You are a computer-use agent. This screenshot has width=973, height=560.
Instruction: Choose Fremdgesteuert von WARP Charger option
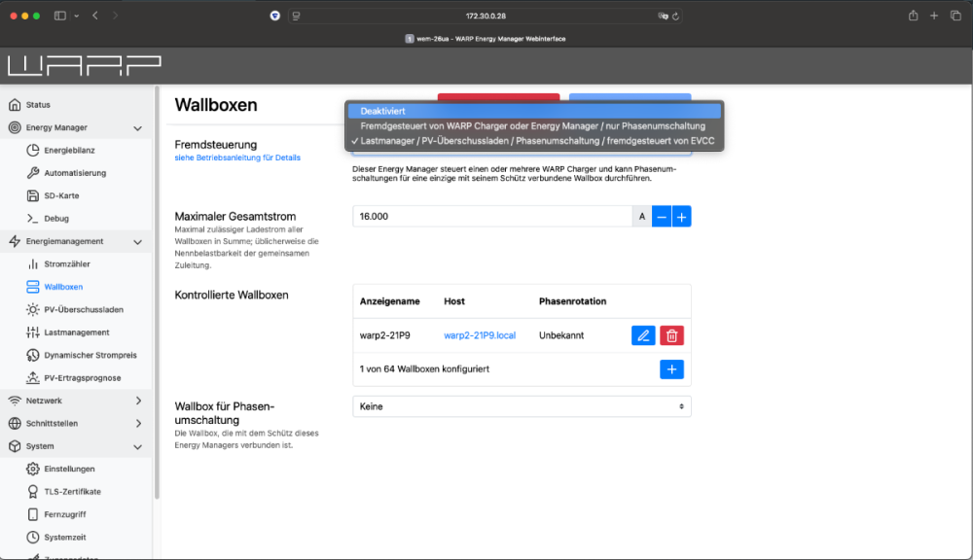pos(533,126)
